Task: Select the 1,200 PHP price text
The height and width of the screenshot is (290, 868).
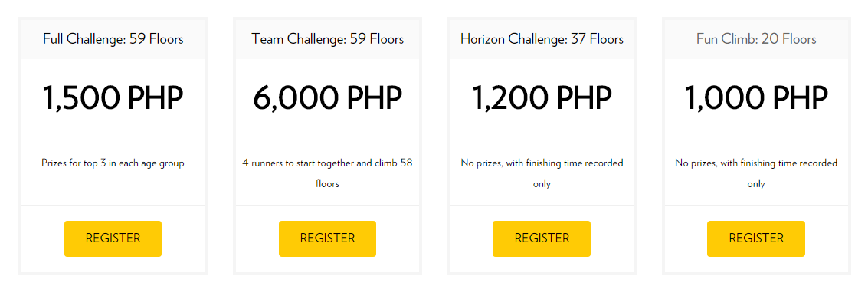Action: click(x=542, y=97)
